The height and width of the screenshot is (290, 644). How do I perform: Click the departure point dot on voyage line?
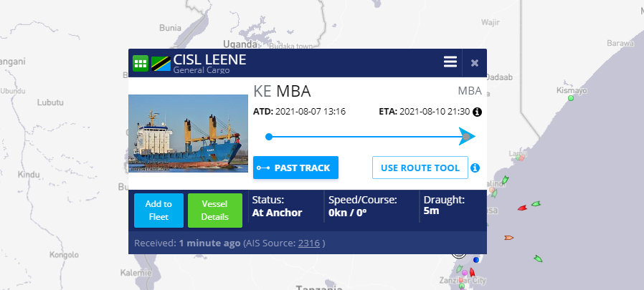[268, 136]
